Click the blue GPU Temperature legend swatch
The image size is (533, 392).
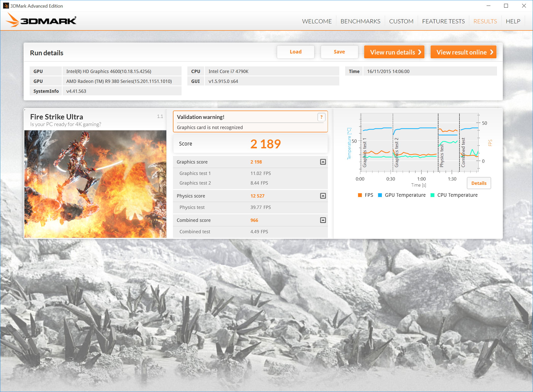point(380,195)
